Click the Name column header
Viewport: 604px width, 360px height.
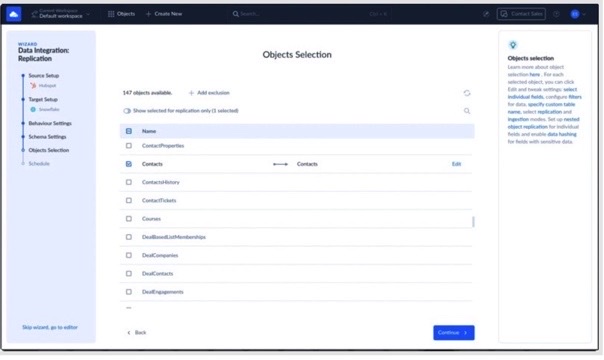point(149,131)
